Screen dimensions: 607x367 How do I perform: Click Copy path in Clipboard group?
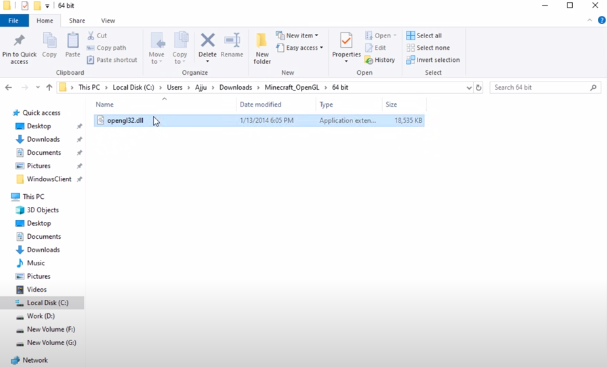click(106, 48)
